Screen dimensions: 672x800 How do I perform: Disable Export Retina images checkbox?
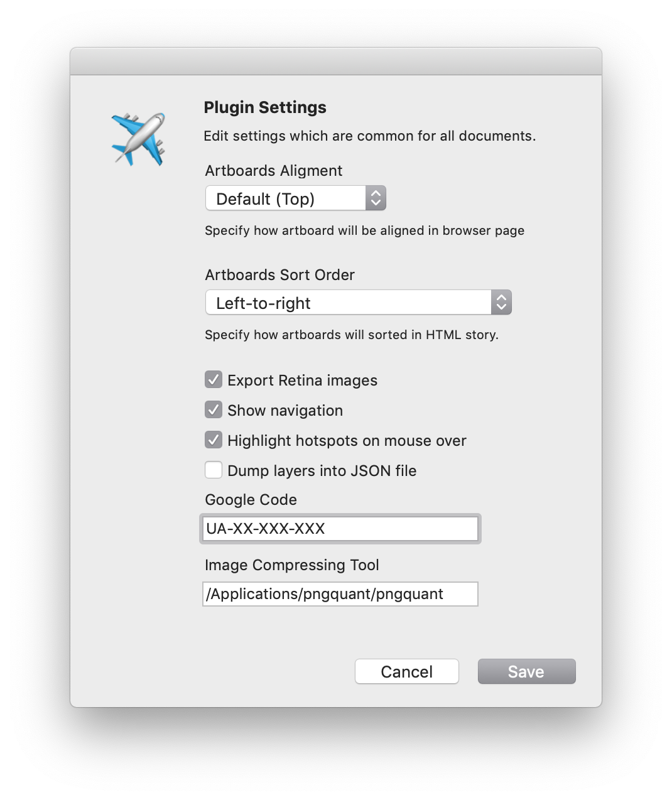click(214, 379)
